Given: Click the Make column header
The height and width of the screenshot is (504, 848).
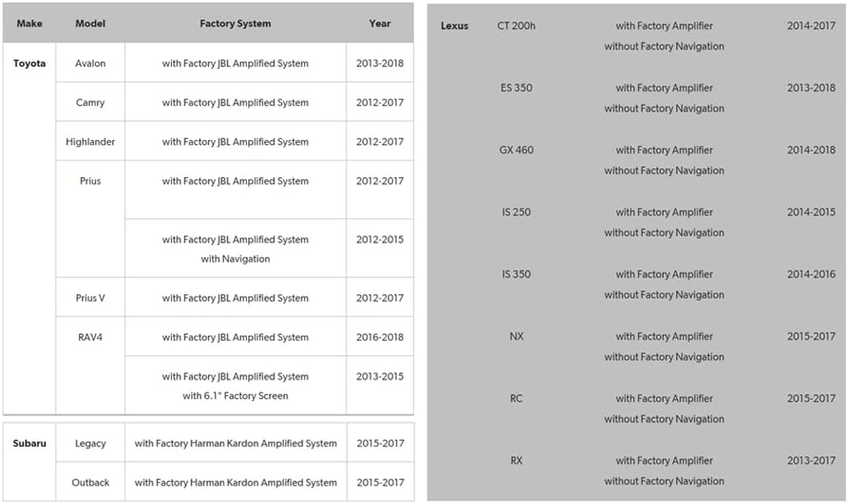Looking at the screenshot, I should [29, 23].
